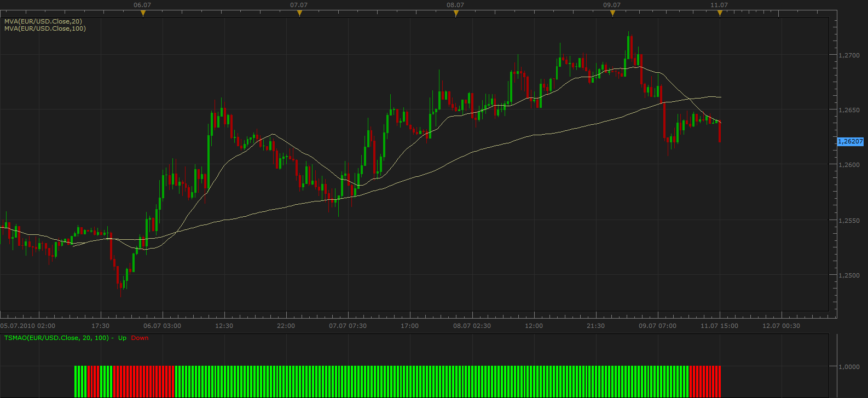Click the 11.07 day marker triangle

pos(720,14)
